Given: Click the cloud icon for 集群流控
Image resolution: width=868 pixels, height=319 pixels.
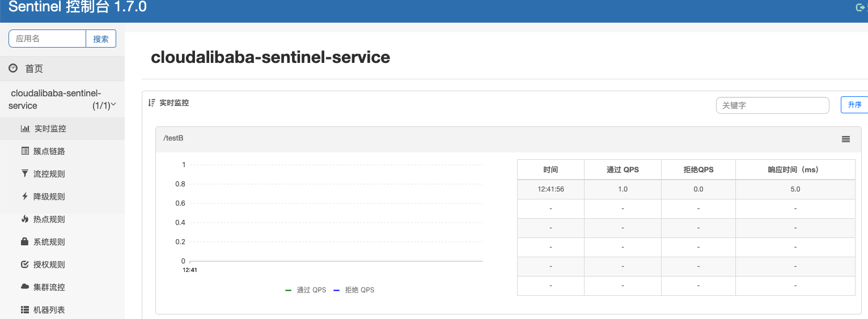Looking at the screenshot, I should [25, 287].
